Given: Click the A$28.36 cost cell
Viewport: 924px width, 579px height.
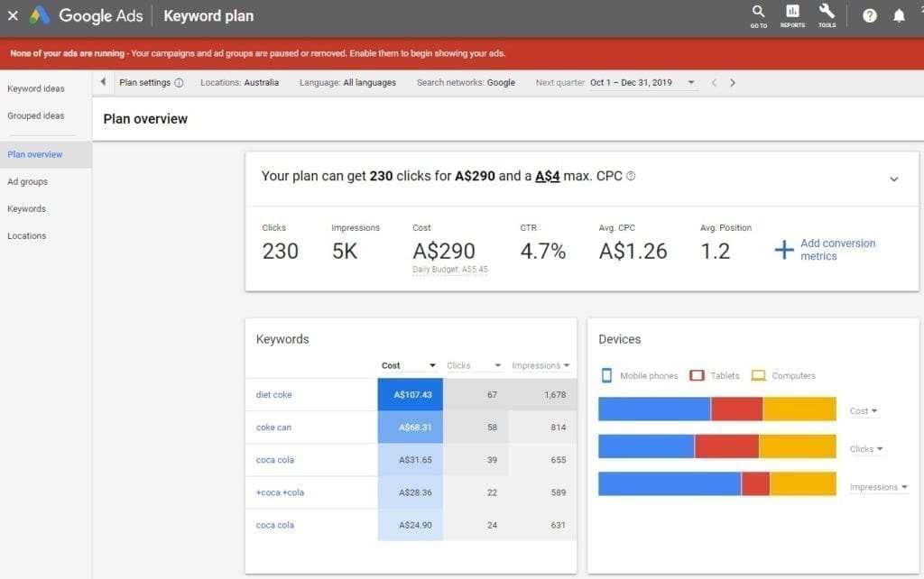Looking at the screenshot, I should [411, 492].
